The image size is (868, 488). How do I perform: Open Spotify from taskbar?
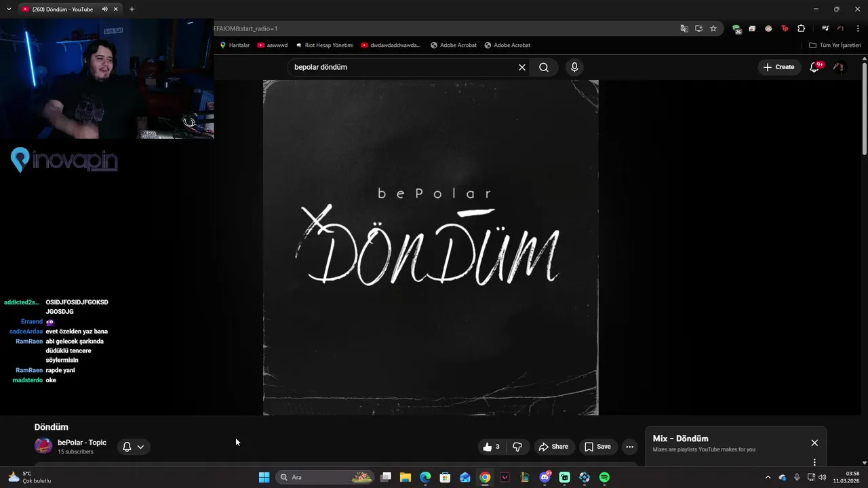pyautogui.click(x=604, y=477)
